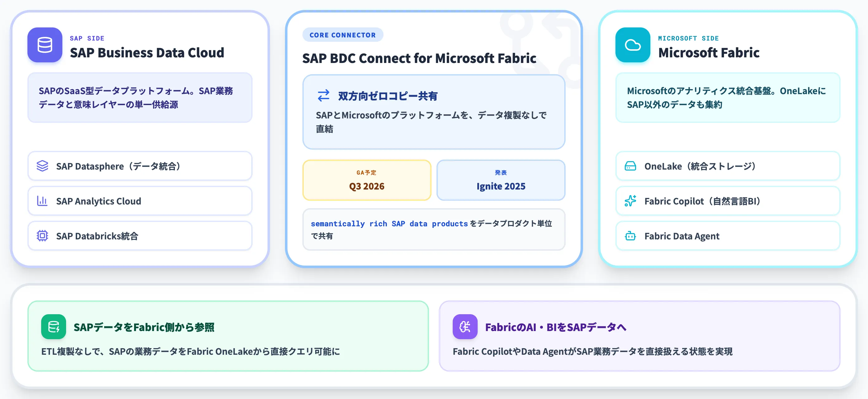Click the bidirectional arrows icon
Image resolution: width=868 pixels, height=399 pixels.
324,96
